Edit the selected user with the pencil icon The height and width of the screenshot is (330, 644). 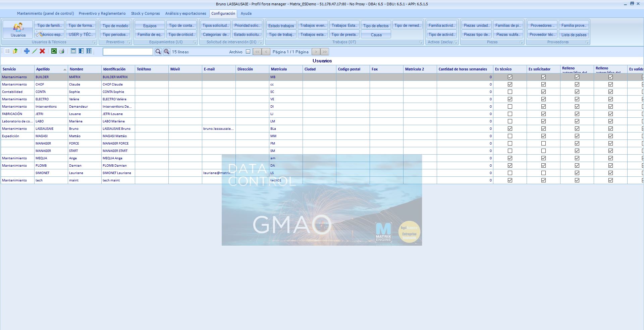tap(35, 51)
